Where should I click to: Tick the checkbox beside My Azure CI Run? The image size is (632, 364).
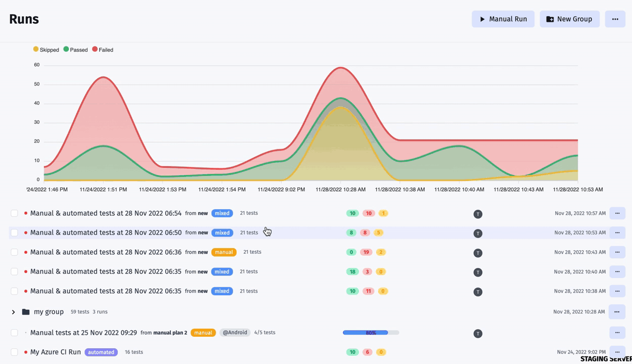[x=14, y=352]
